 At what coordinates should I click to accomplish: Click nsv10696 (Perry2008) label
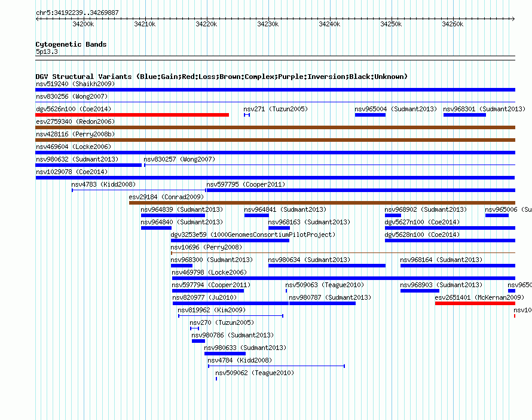point(206,247)
